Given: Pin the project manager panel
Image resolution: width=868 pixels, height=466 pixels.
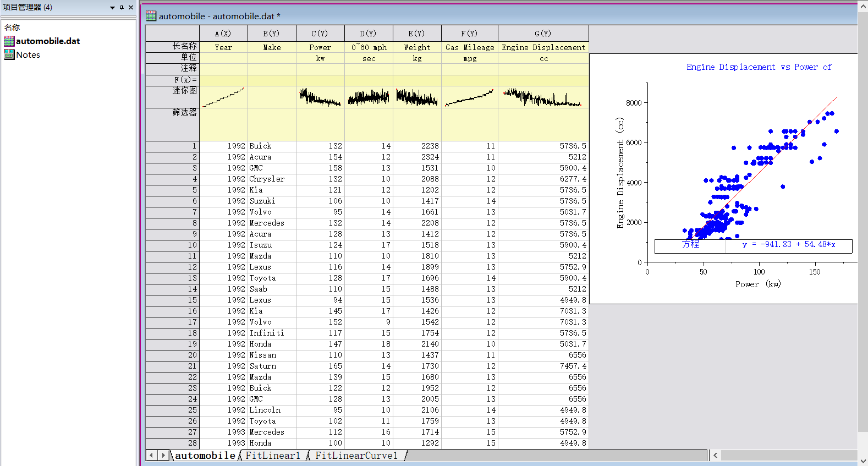Looking at the screenshot, I should point(122,7).
